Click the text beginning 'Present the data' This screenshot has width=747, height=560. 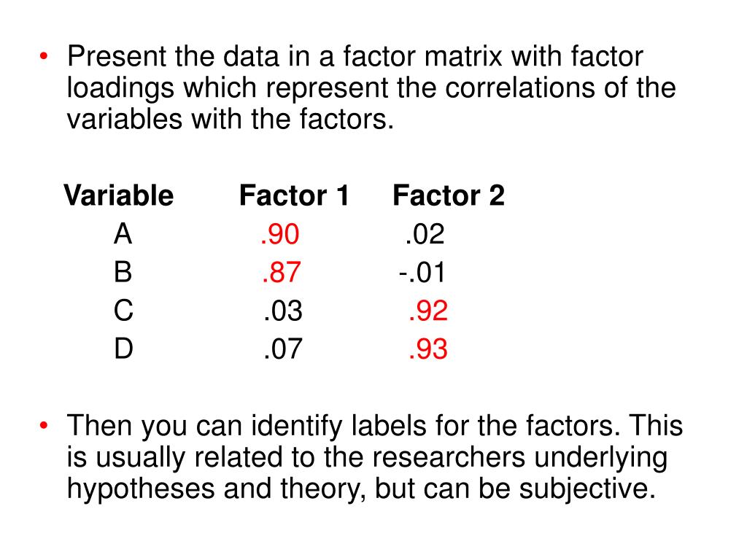[x=371, y=87]
